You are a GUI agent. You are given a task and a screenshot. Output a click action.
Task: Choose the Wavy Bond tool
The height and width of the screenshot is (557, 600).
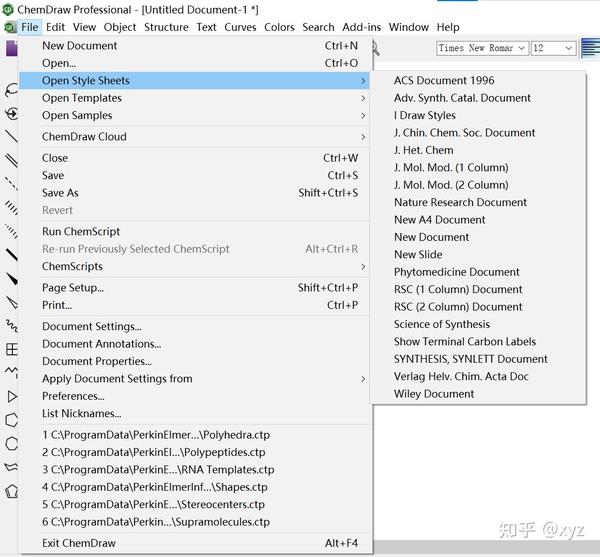[x=11, y=325]
